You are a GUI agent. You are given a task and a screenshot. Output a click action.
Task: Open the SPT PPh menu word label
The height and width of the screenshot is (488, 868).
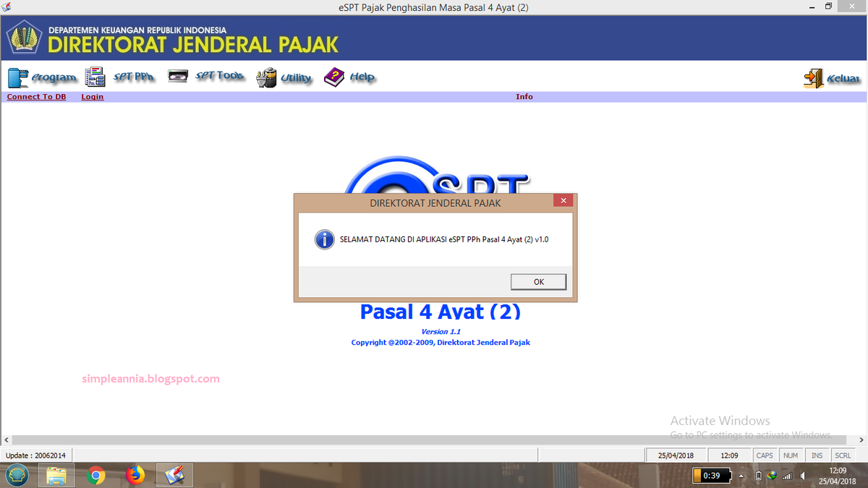coord(135,77)
